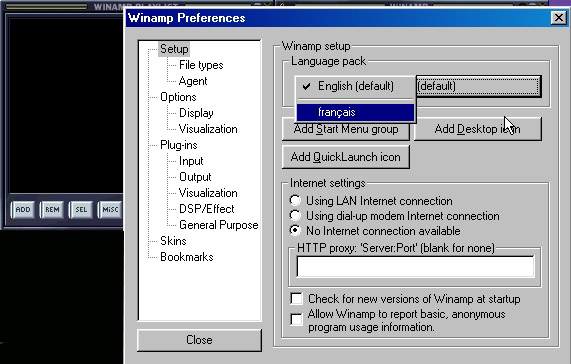Viewport: 571px width, 364px height.
Task: Open Visualization under Options
Action: pyautogui.click(x=208, y=129)
